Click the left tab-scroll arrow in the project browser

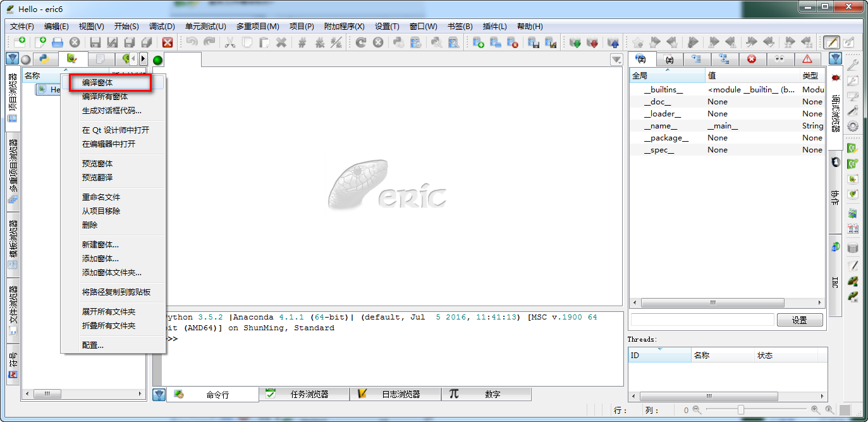pyautogui.click(x=133, y=59)
